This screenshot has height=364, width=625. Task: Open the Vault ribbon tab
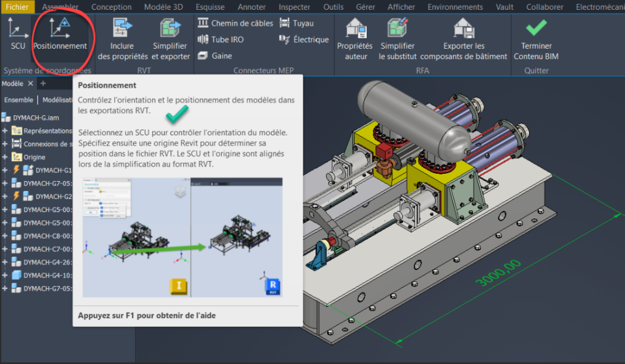click(505, 7)
